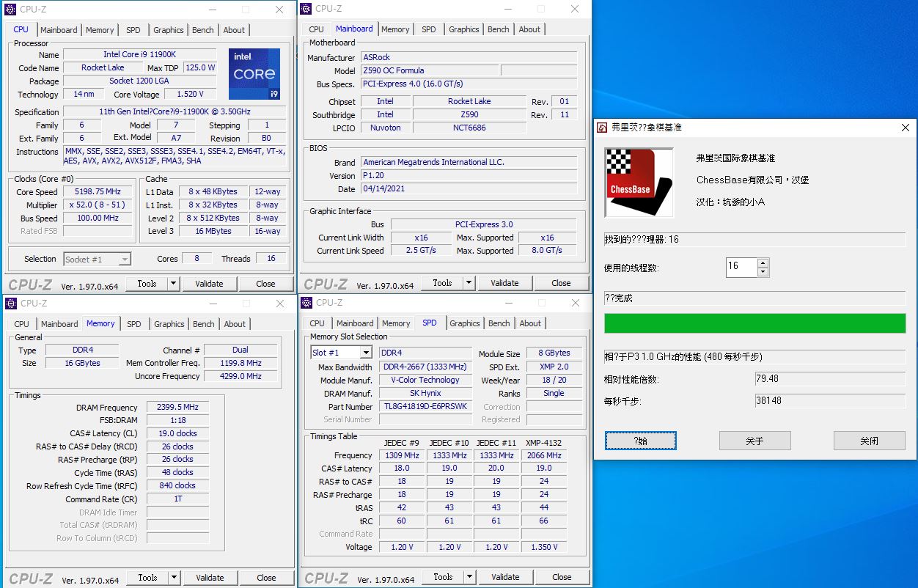Click the CPU-Z title icon of the Mainboard window
This screenshot has height=588, width=918.
306,9
